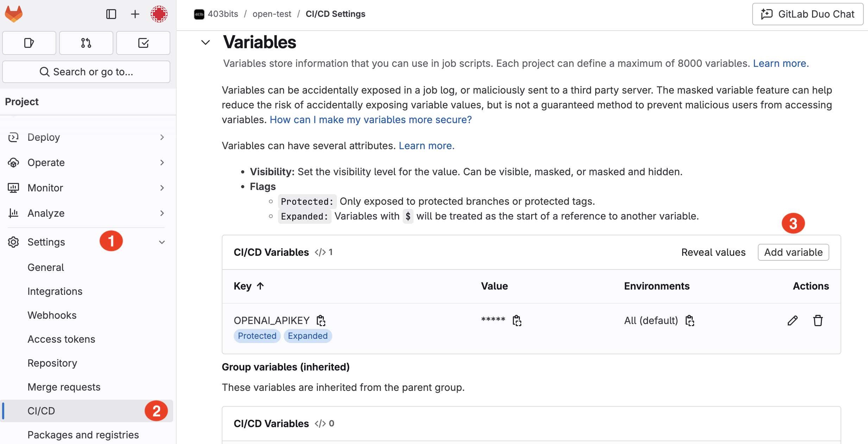Expand the Analyze menu
Screen dimensions: 868x444
coord(86,213)
